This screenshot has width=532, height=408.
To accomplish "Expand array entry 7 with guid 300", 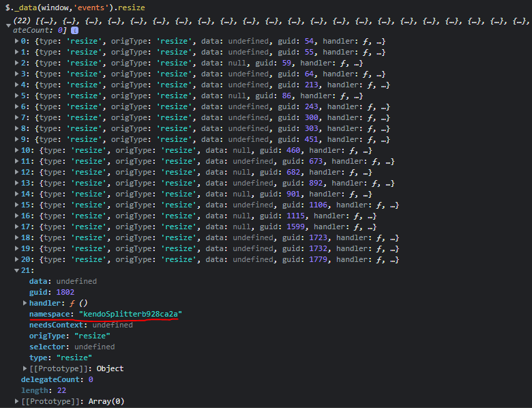I will click(x=16, y=117).
